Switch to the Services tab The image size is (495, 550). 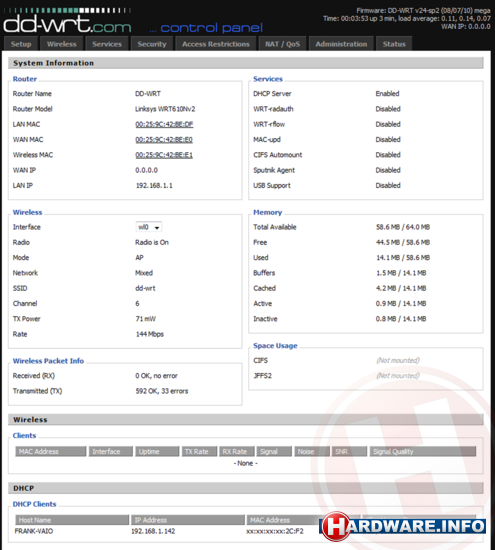(x=107, y=44)
